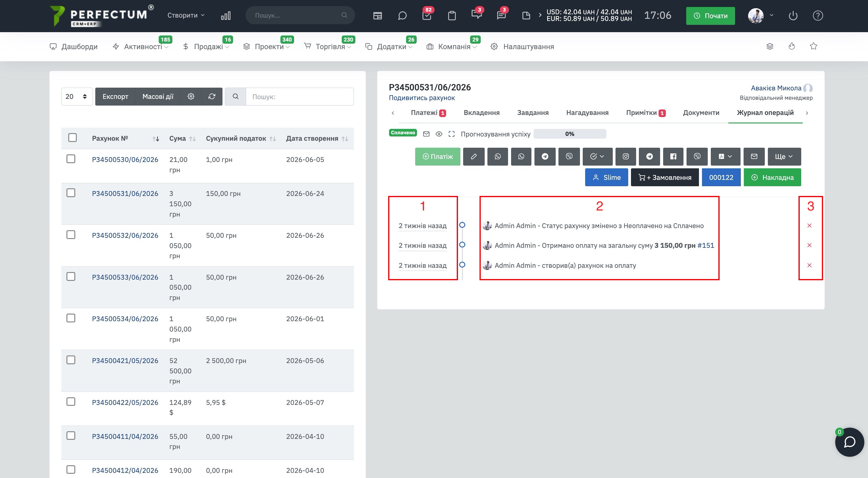868x478 pixels.
Task: Select checkbox for invoice P34500533/06/2026
Action: 71,277
